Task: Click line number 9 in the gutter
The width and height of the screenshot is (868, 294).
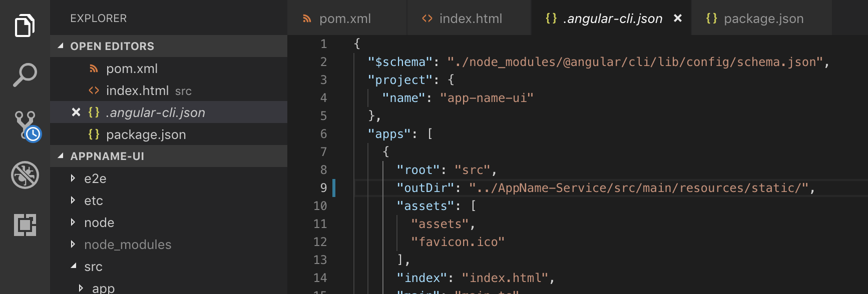Action: [323, 188]
